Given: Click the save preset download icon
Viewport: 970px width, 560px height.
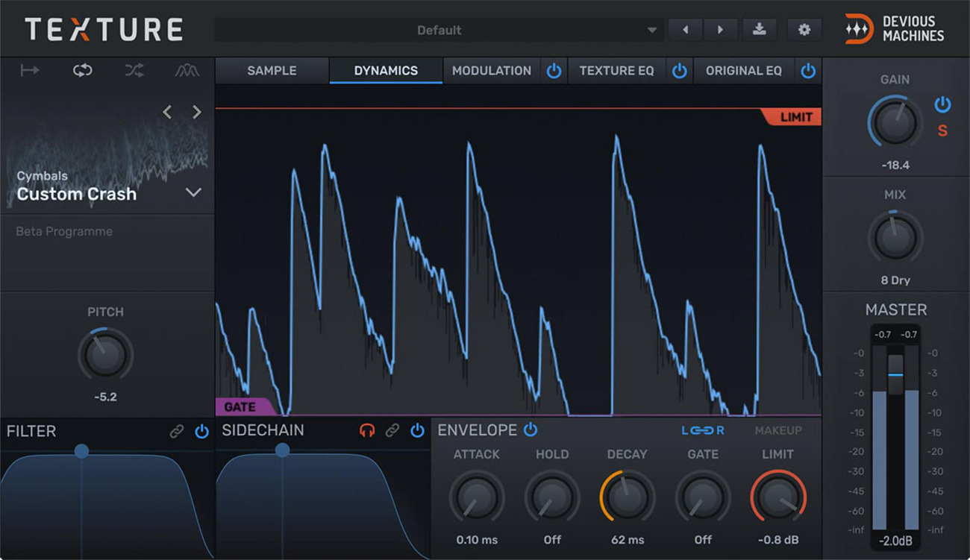Looking at the screenshot, I should [759, 30].
